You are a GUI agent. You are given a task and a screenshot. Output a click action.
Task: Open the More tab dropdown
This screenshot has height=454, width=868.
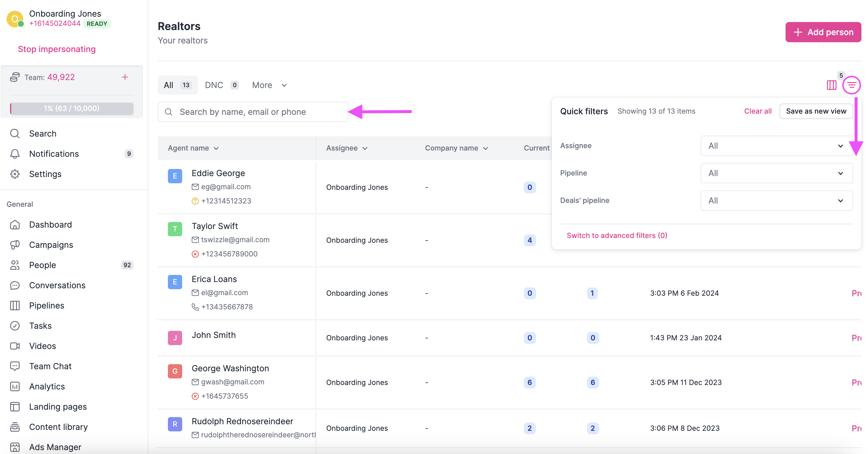click(269, 85)
